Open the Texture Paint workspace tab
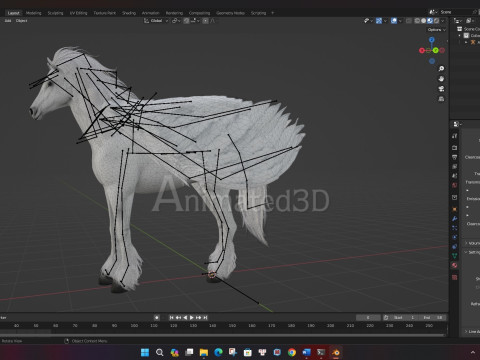 104,13
